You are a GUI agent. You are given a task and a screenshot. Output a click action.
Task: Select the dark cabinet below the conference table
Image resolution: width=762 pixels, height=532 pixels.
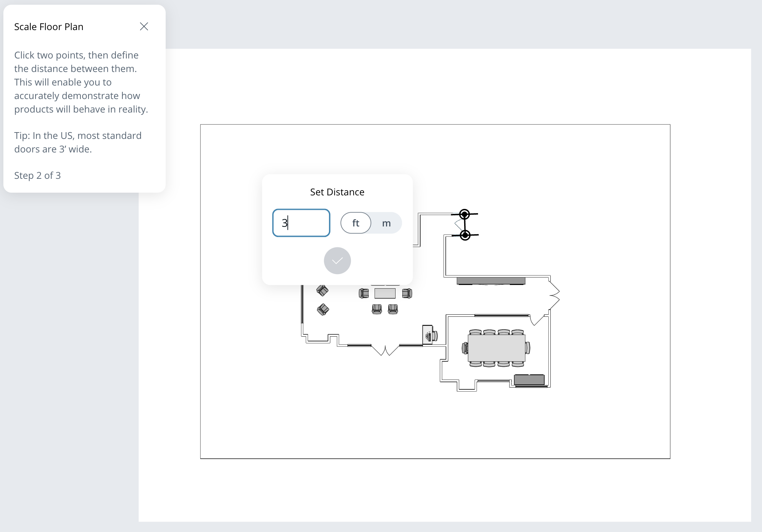pyautogui.click(x=529, y=380)
